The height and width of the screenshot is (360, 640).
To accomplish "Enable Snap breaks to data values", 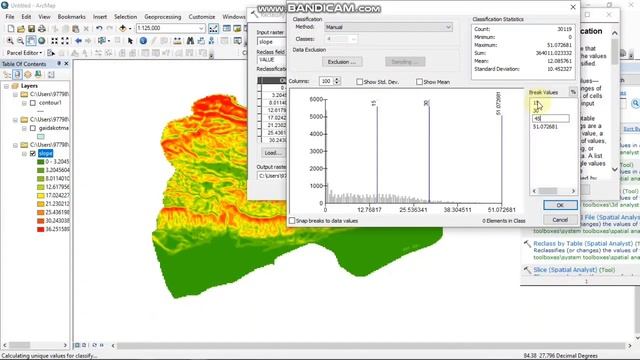I will point(292,221).
